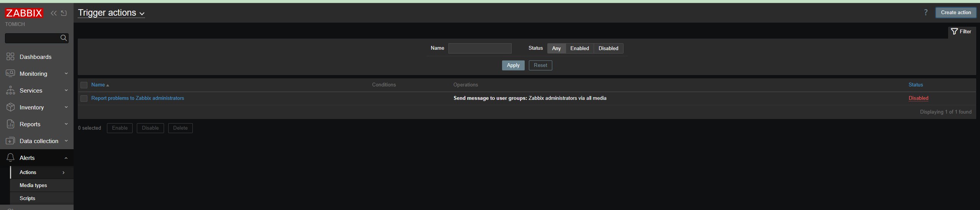This screenshot has width=980, height=210.
Task: Toggle the Filter tab
Action: 962,32
